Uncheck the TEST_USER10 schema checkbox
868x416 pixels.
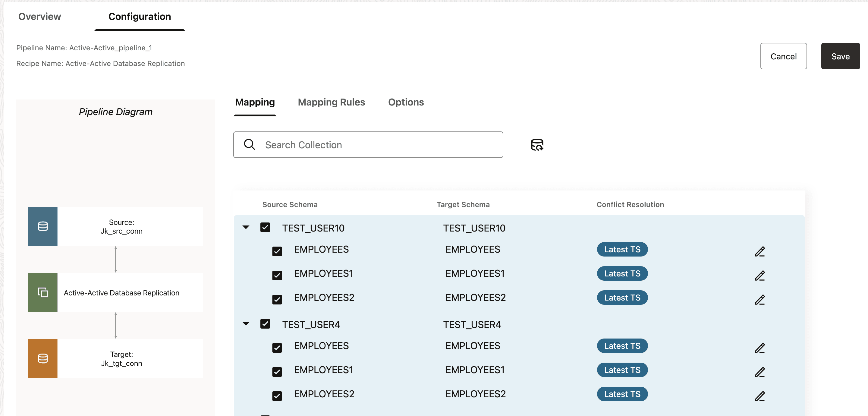tap(265, 228)
